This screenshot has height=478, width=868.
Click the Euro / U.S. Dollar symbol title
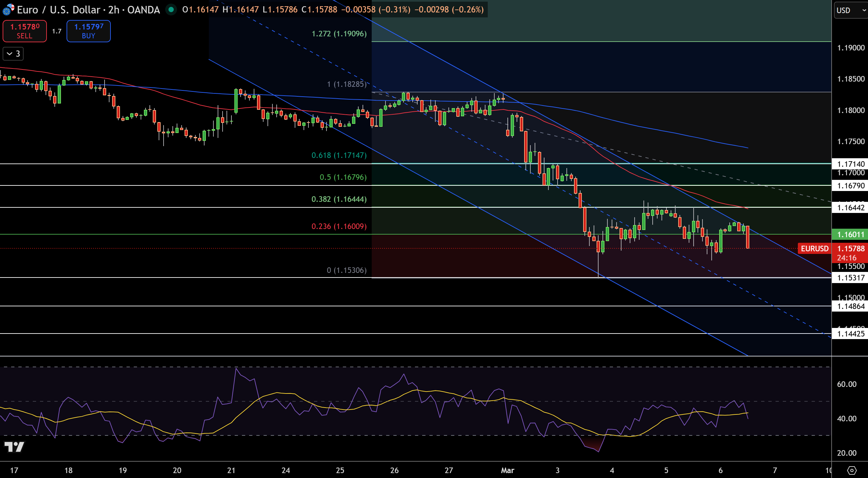click(x=58, y=10)
